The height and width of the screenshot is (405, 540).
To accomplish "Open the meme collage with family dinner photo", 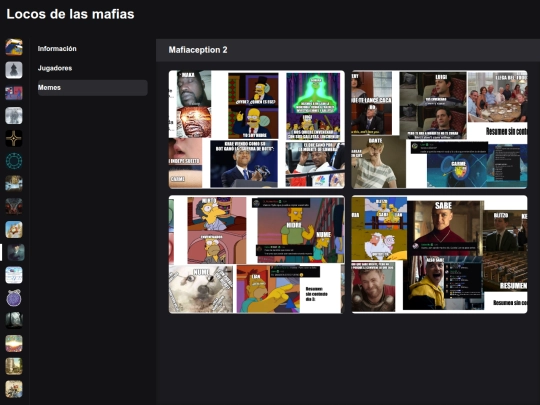I will 439,129.
